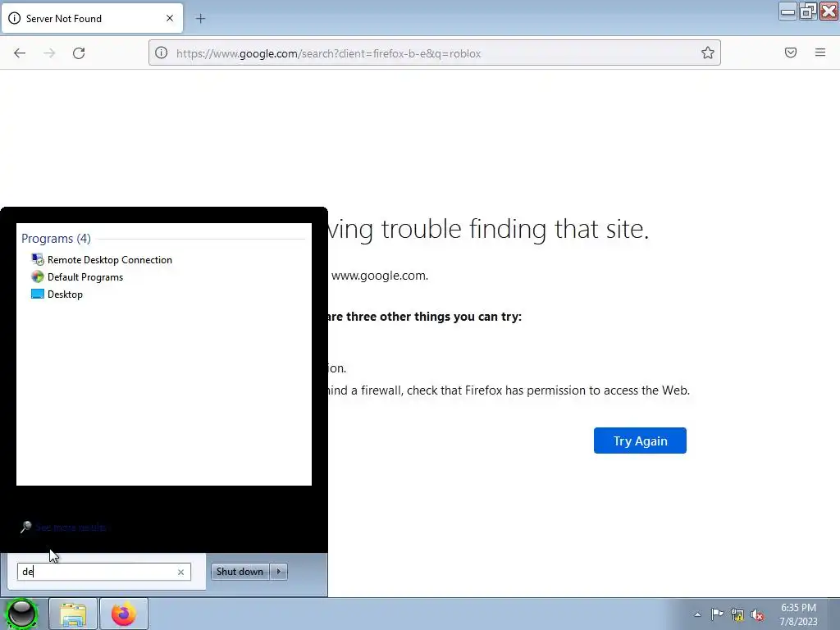Open Action Center flag icon
The width and height of the screenshot is (840, 630).
[717, 614]
